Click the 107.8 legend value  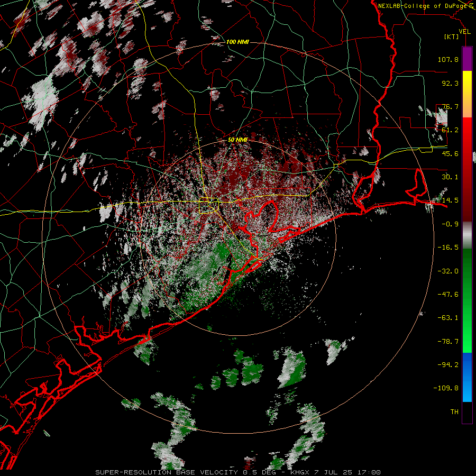click(448, 59)
